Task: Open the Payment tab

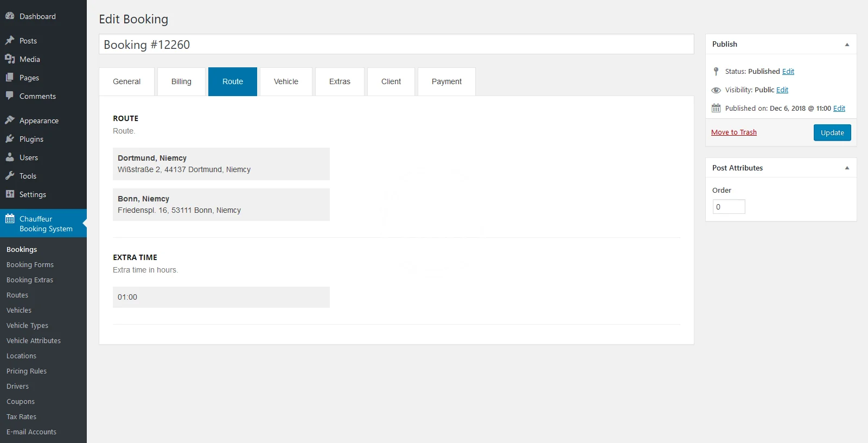Action: coord(446,81)
